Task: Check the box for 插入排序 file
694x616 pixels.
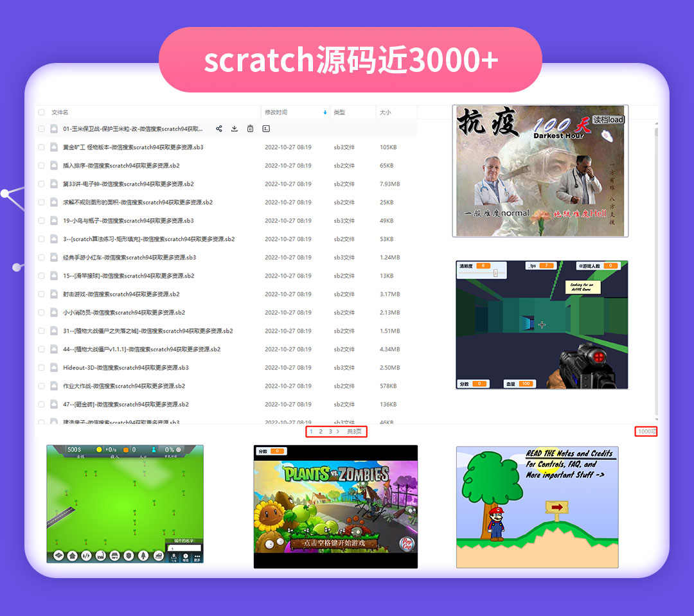Action: click(x=41, y=166)
